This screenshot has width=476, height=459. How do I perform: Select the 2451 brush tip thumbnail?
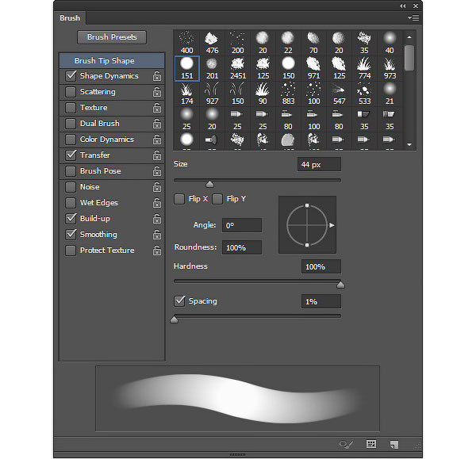[x=237, y=68]
